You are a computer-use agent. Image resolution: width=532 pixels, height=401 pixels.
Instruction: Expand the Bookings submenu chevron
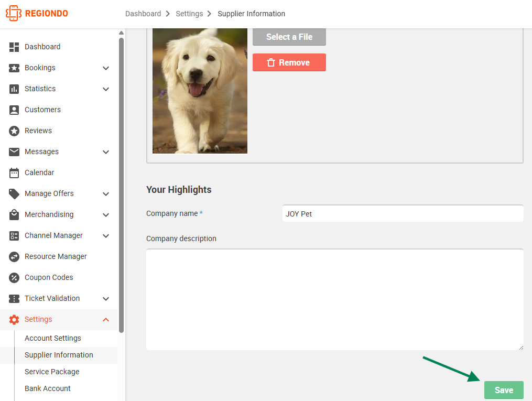pos(106,68)
